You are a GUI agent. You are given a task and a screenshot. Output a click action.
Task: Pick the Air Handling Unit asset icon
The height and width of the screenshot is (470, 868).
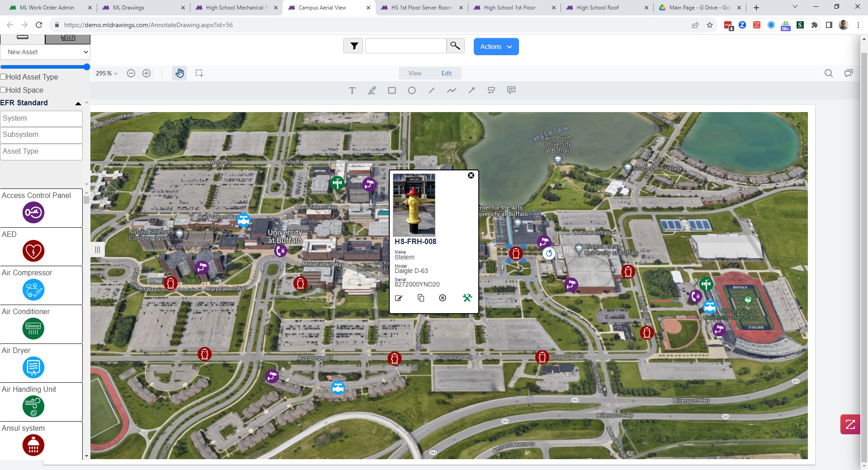pyautogui.click(x=33, y=406)
